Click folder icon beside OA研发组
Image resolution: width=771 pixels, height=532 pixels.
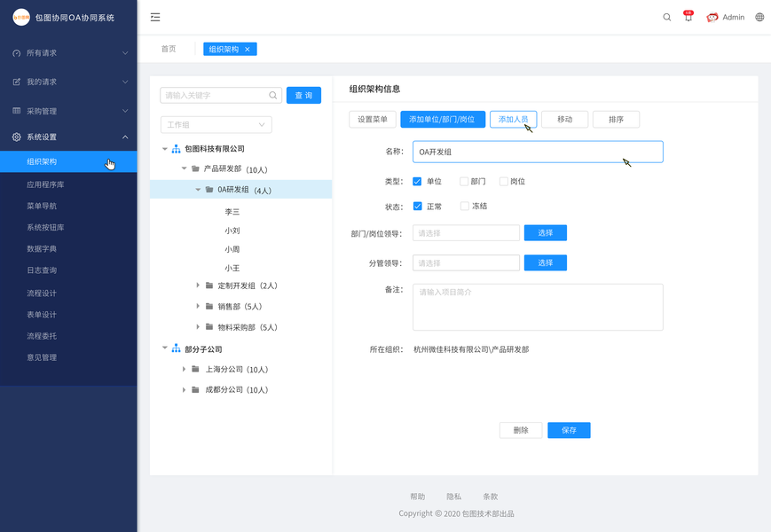(x=209, y=189)
